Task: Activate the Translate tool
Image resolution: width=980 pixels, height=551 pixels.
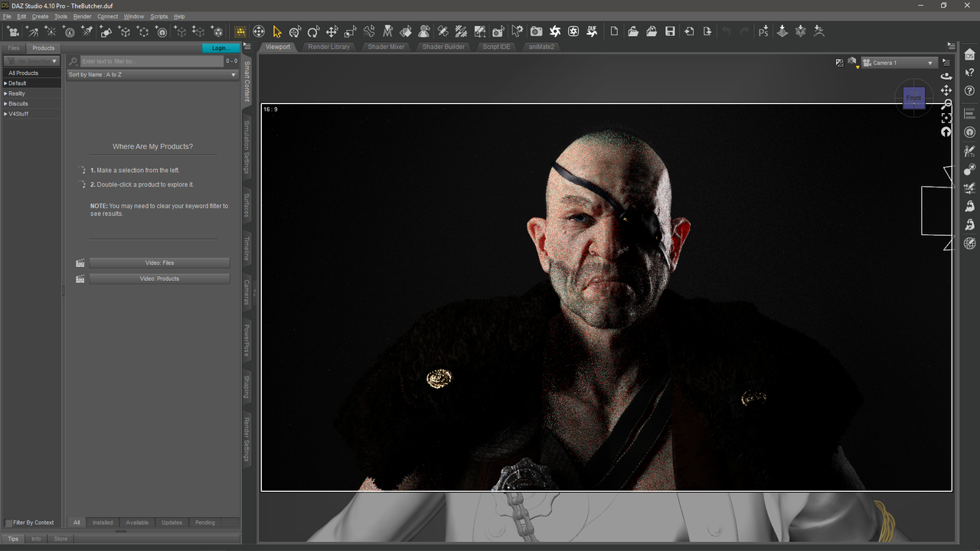Action: 332,31
